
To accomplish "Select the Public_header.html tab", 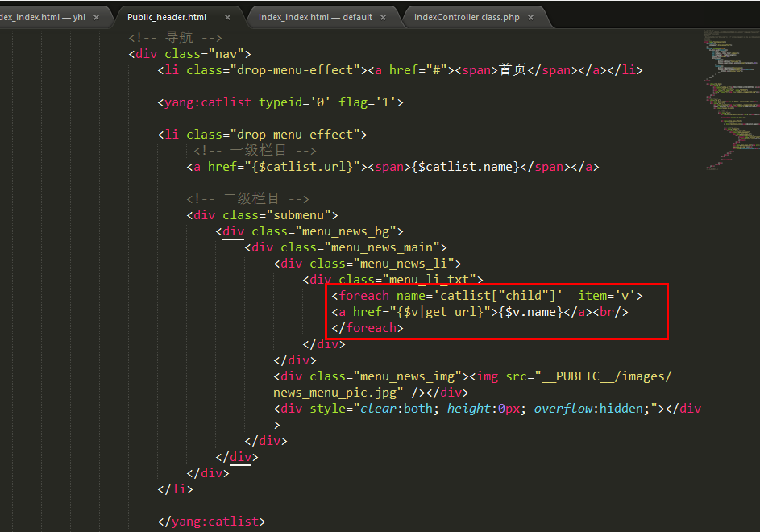I will click(167, 17).
